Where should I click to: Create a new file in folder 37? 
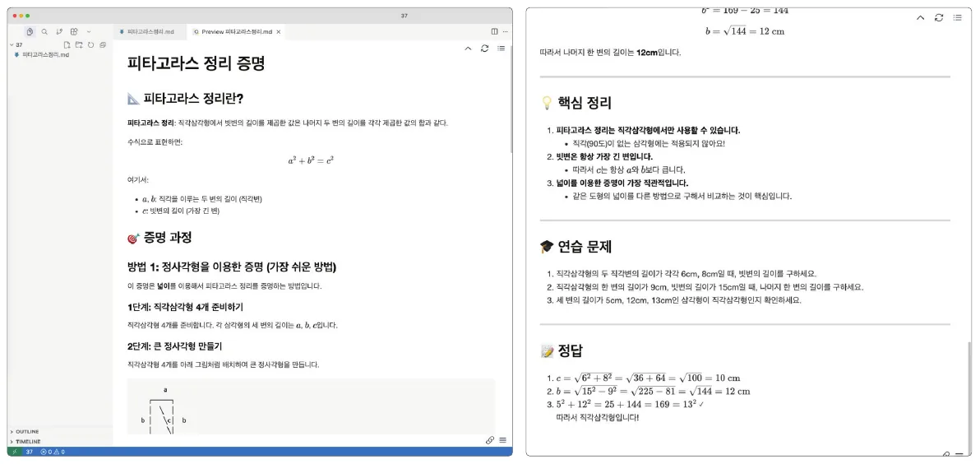[67, 45]
